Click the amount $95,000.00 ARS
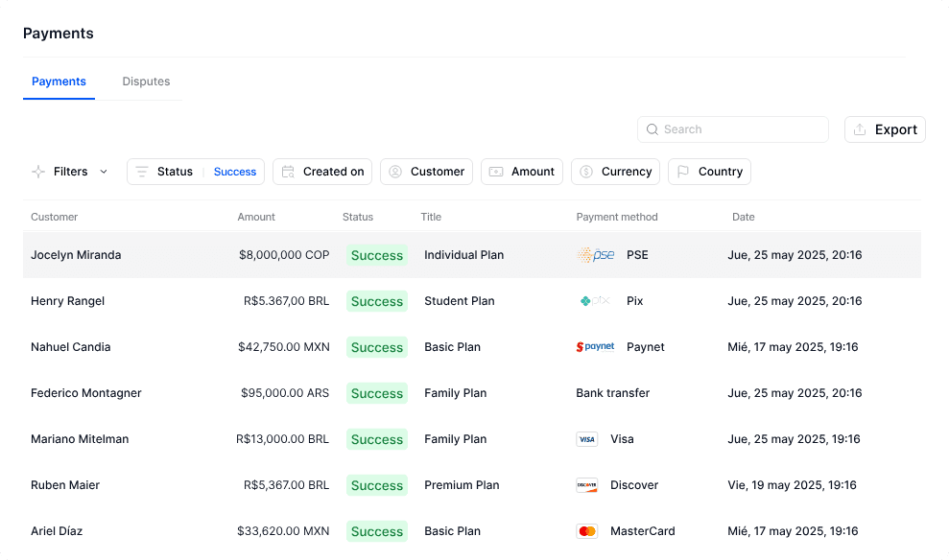 285,393
